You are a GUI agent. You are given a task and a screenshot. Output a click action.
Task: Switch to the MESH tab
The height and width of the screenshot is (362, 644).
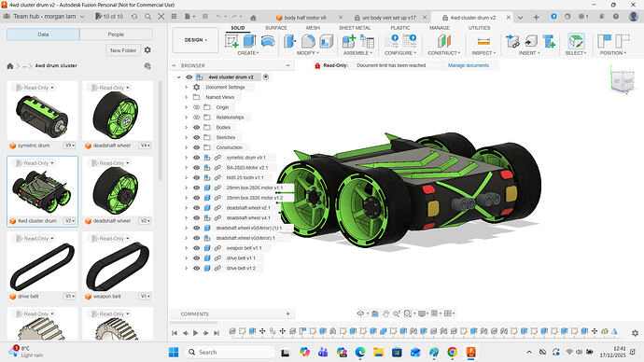[x=313, y=28]
